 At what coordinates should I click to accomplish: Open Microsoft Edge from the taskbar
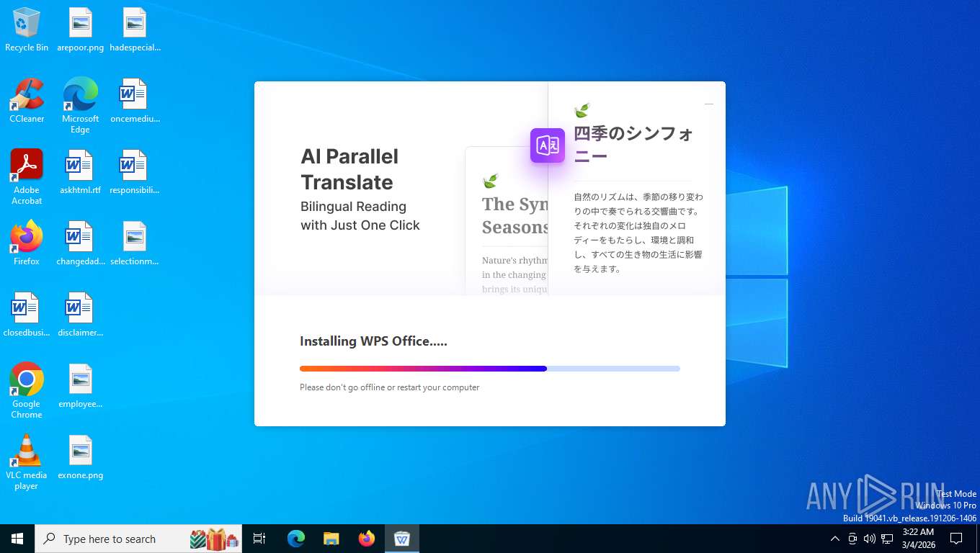pyautogui.click(x=296, y=539)
